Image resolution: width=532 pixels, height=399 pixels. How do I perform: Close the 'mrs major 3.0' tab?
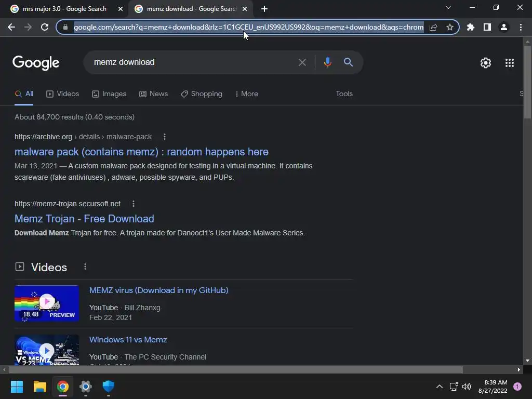point(121,9)
